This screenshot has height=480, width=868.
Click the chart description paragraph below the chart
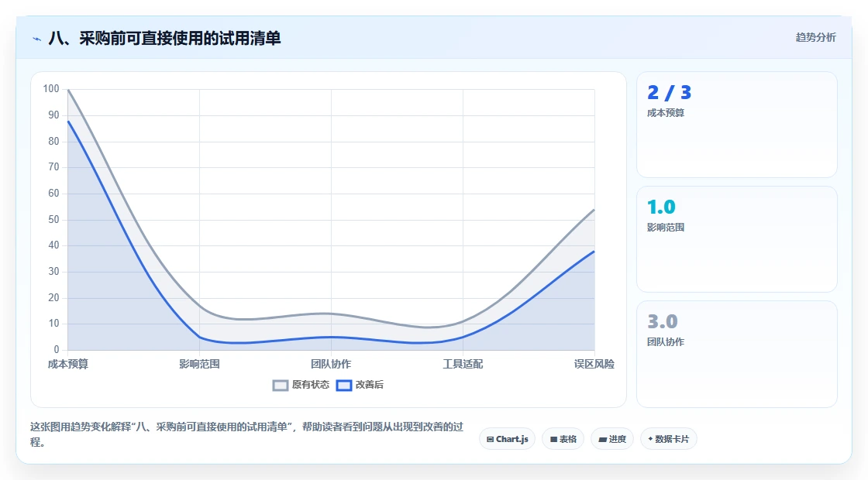coord(247,434)
